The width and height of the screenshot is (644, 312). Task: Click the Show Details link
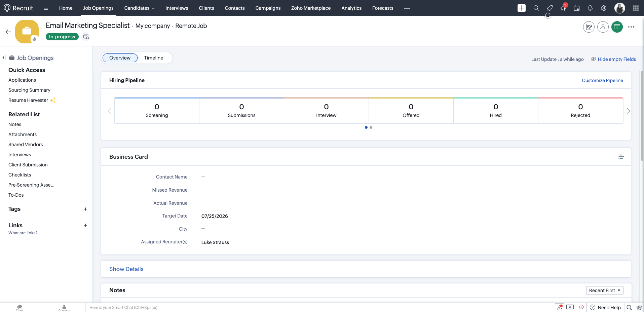(126, 269)
